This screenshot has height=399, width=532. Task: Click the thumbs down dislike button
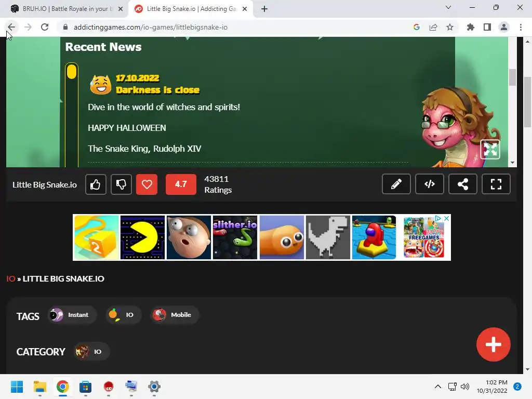(121, 184)
